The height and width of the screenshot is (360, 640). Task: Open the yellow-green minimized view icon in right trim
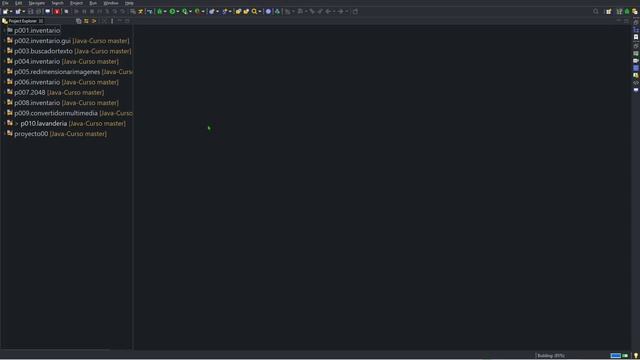click(636, 76)
